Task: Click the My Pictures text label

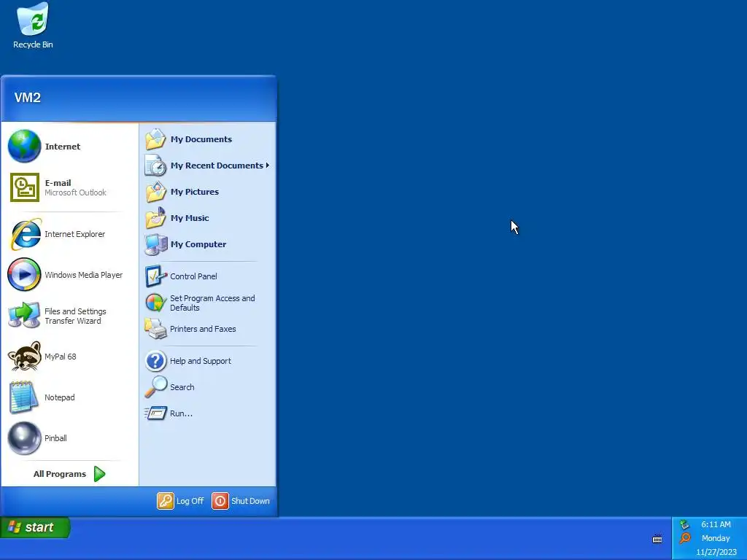Action: click(x=194, y=192)
